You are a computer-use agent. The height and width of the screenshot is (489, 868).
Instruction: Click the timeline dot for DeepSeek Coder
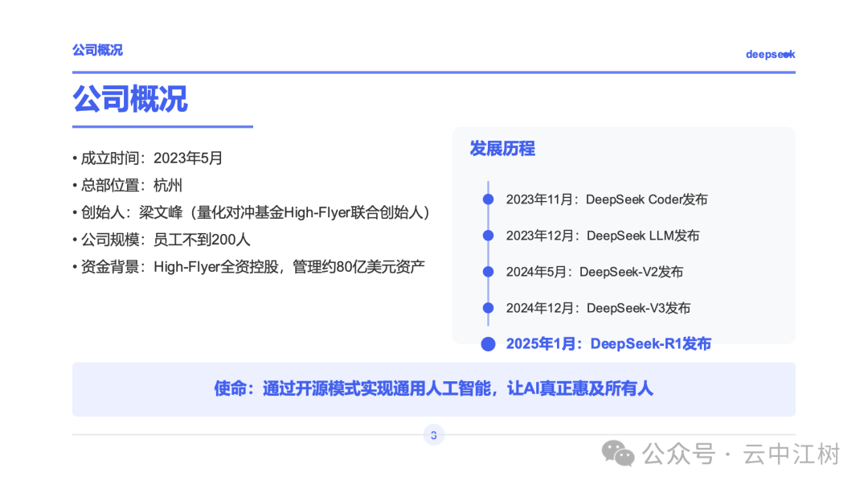(x=489, y=199)
